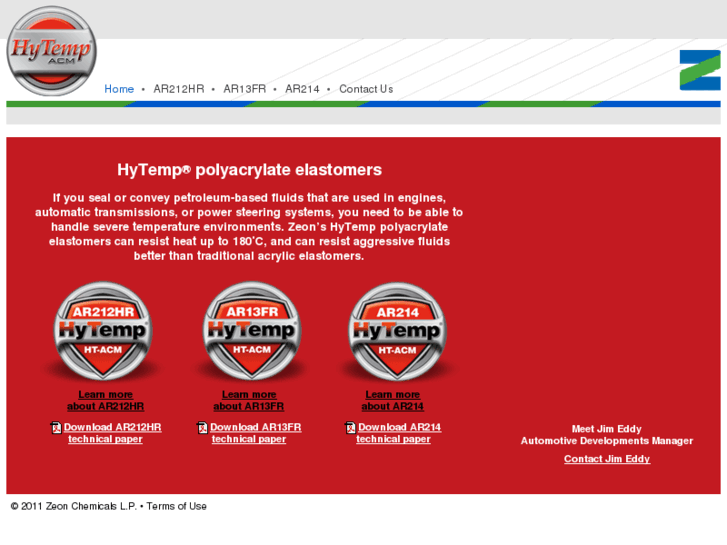Click Automotive Developments Manager text
Screen dimensions: 727x545
[x=607, y=441]
